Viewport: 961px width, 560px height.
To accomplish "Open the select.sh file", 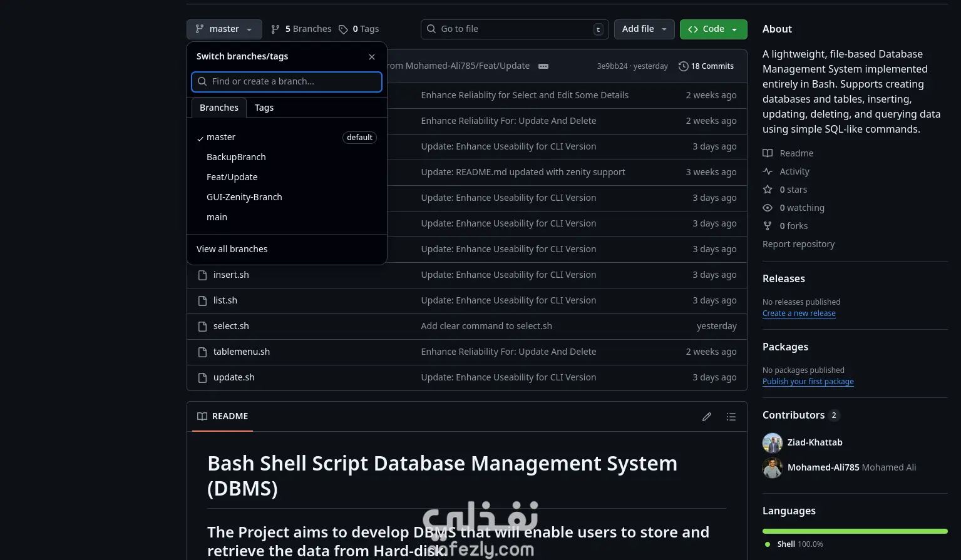I will [231, 326].
